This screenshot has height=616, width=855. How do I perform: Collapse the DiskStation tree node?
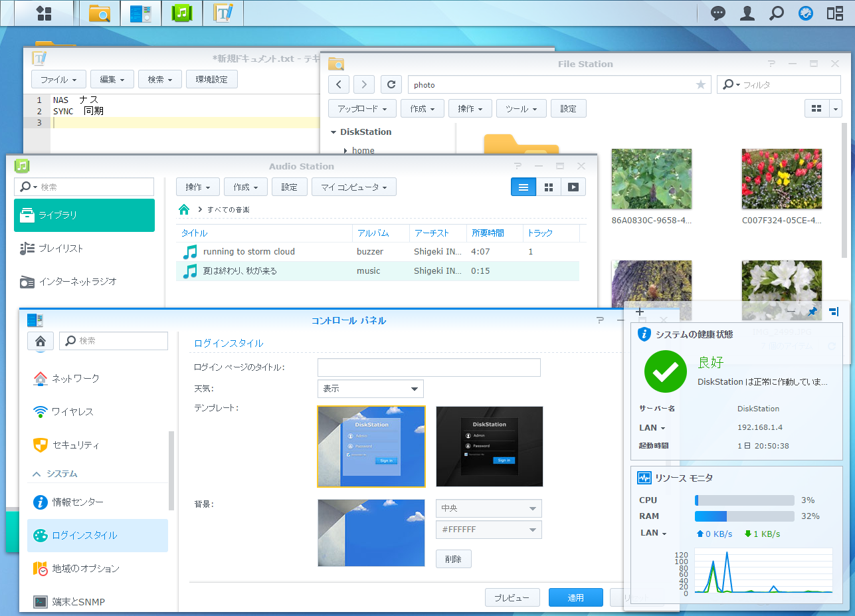[333, 132]
